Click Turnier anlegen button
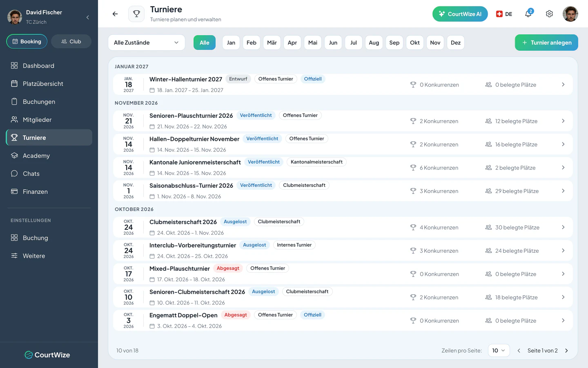The width and height of the screenshot is (588, 368). (546, 43)
